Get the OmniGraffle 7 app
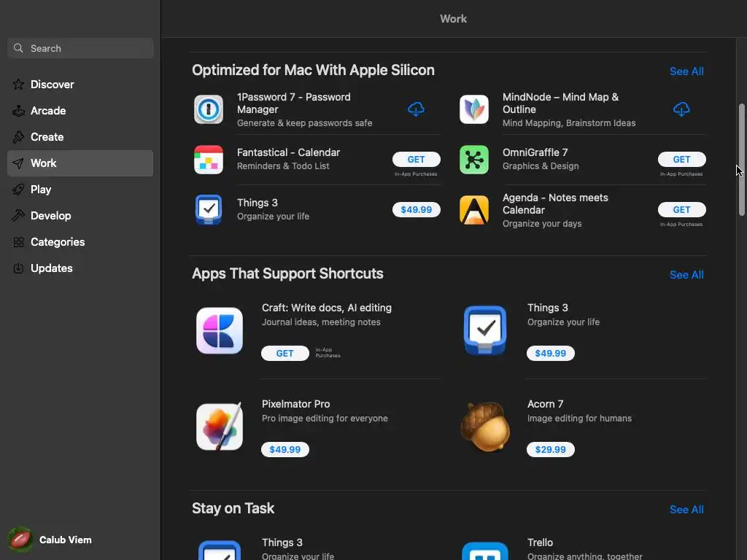 (x=682, y=160)
